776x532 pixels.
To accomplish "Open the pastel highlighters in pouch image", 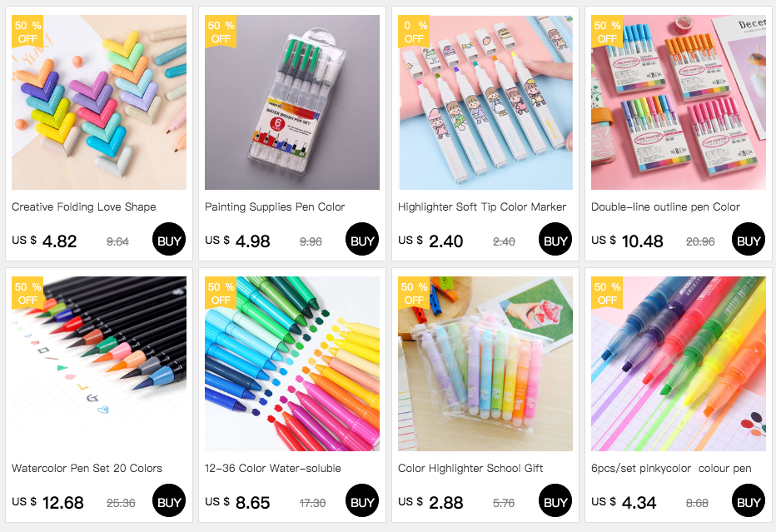I will point(485,364).
